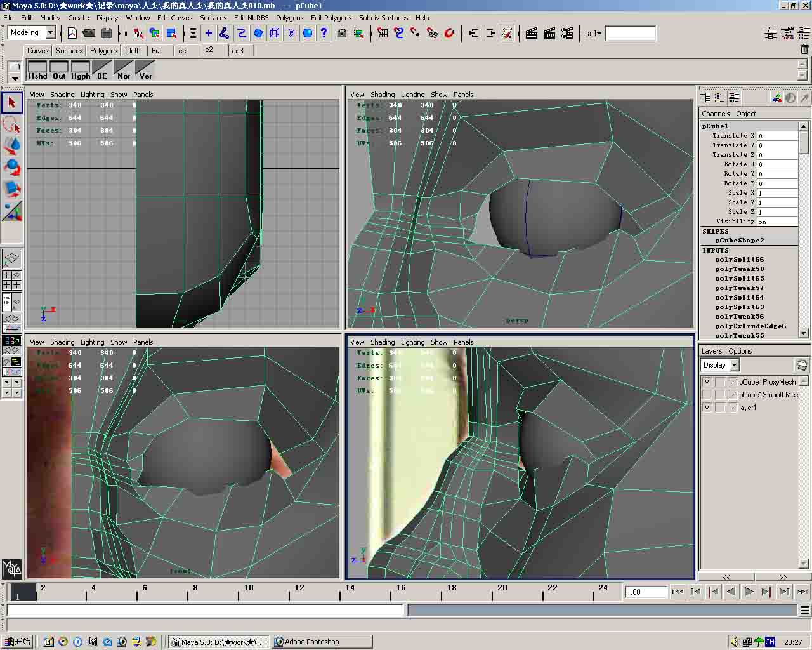The height and width of the screenshot is (650, 812).
Task: Click the range slider bar
Action: 601,610
